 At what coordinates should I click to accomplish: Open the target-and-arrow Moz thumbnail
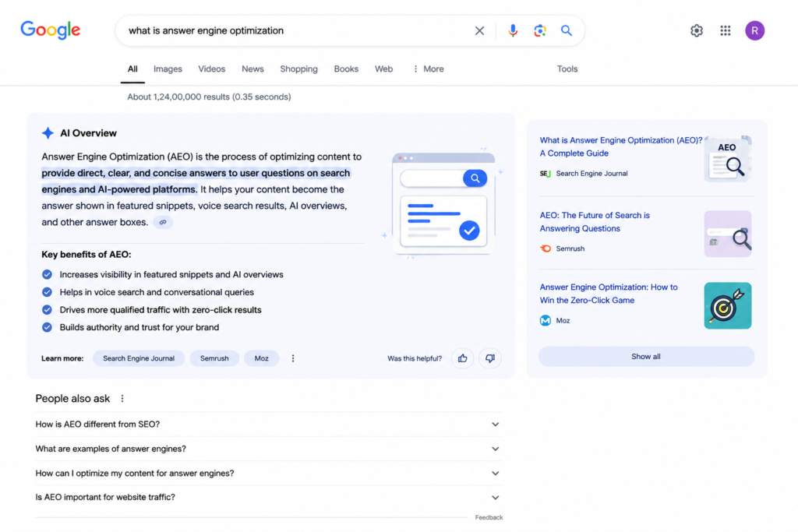pyautogui.click(x=728, y=305)
